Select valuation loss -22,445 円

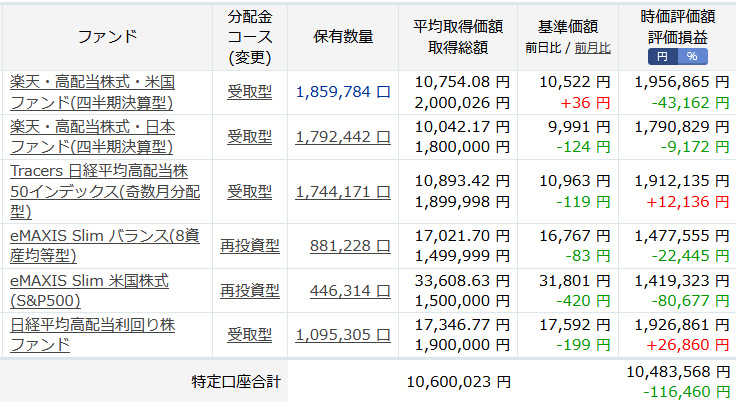point(690,256)
